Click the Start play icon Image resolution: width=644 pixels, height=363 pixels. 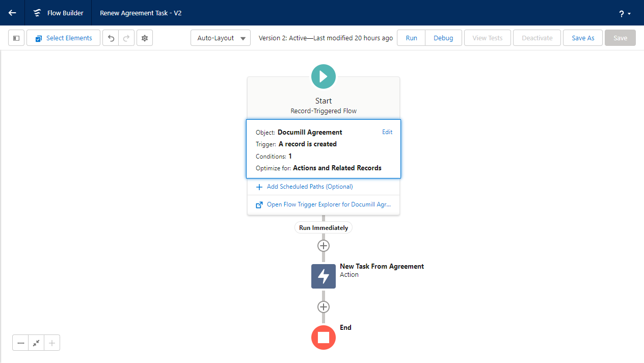(323, 76)
